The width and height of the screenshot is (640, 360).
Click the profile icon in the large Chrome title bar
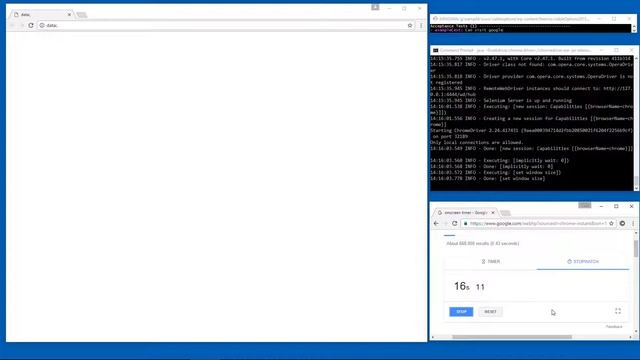coord(375,7)
